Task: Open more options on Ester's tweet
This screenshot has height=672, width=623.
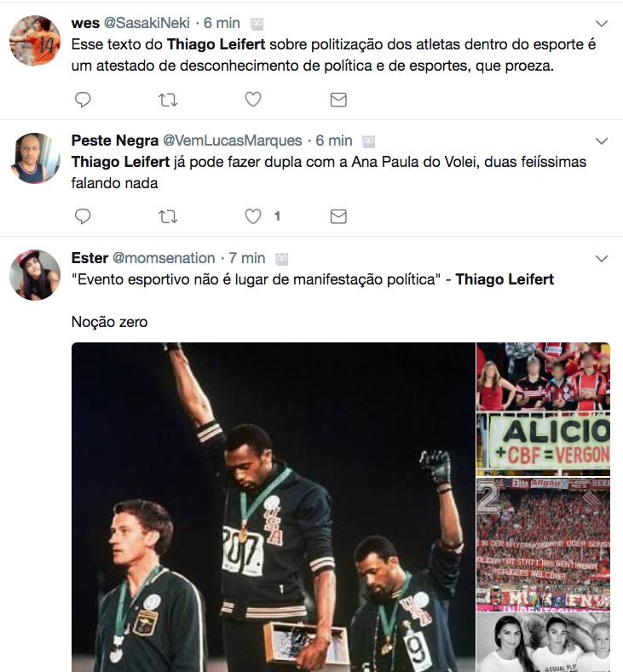Action: (x=602, y=258)
